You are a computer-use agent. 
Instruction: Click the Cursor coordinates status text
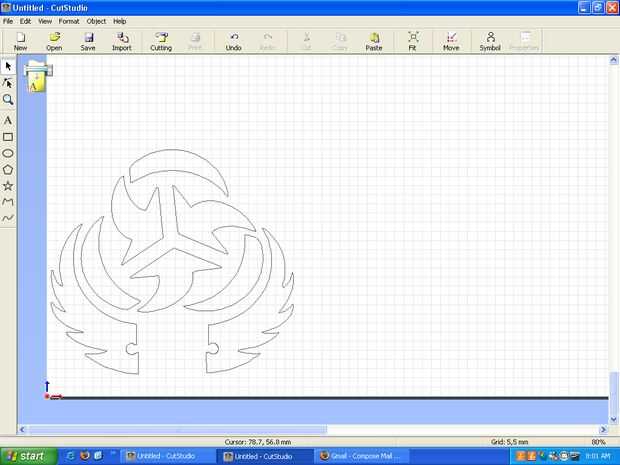[258, 442]
